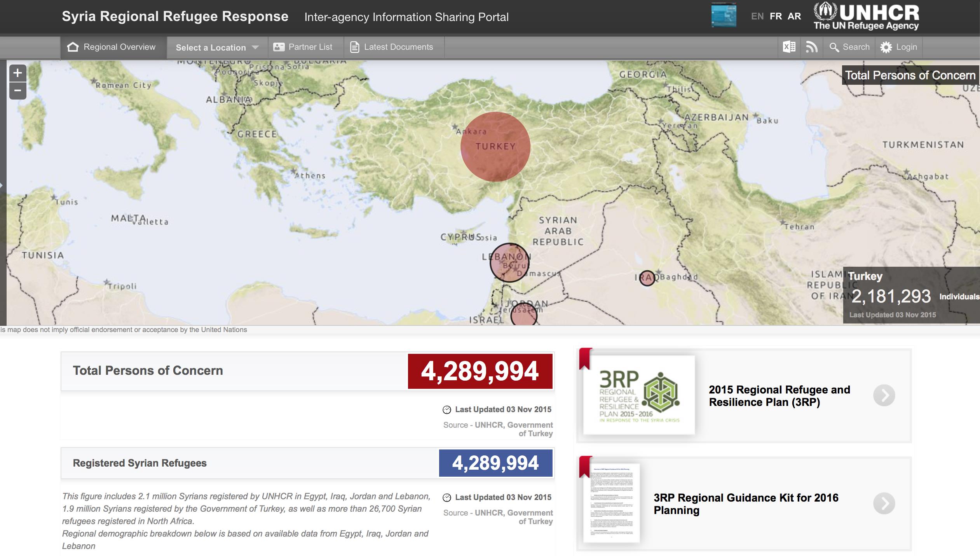Select the Turkey circle on the map
The image size is (980, 556).
495,147
